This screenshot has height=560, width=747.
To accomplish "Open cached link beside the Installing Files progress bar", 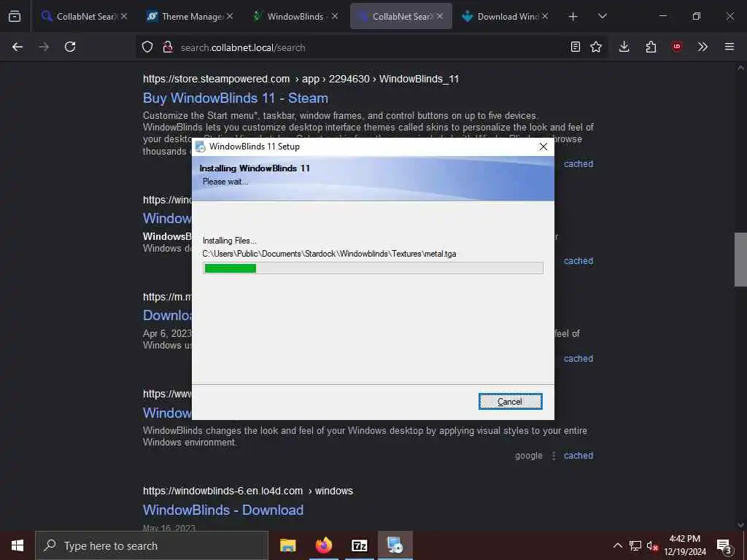I will pyautogui.click(x=578, y=261).
